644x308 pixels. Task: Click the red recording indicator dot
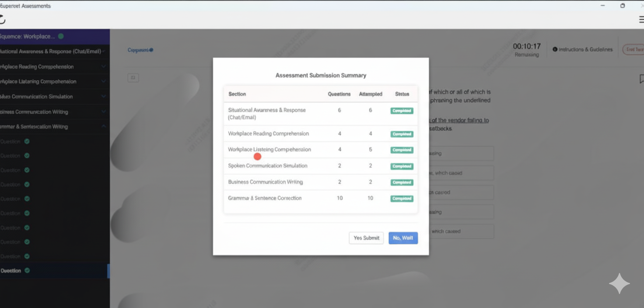pos(257,156)
